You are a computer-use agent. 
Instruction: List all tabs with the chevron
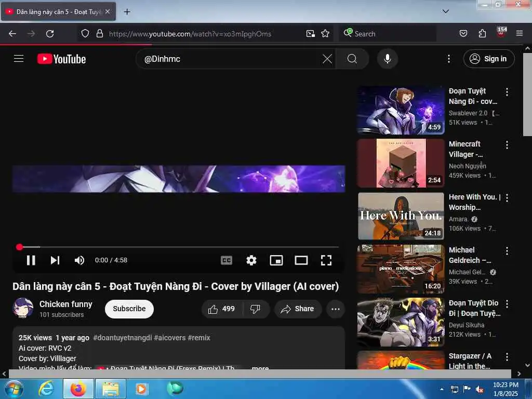(x=446, y=11)
